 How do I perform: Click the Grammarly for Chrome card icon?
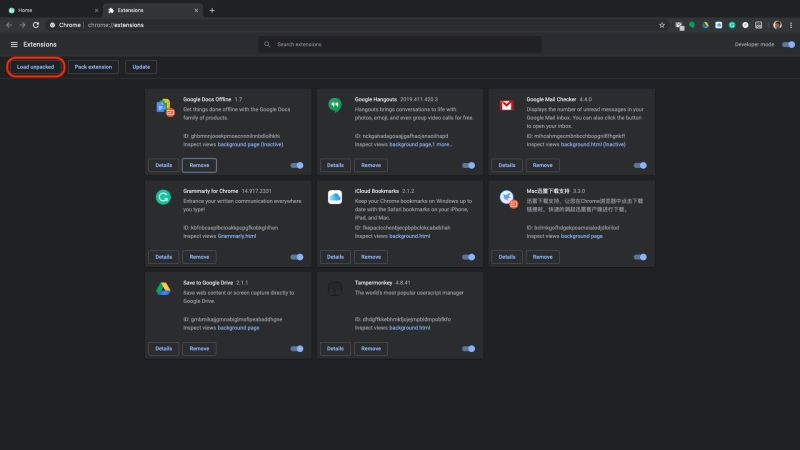(x=163, y=197)
